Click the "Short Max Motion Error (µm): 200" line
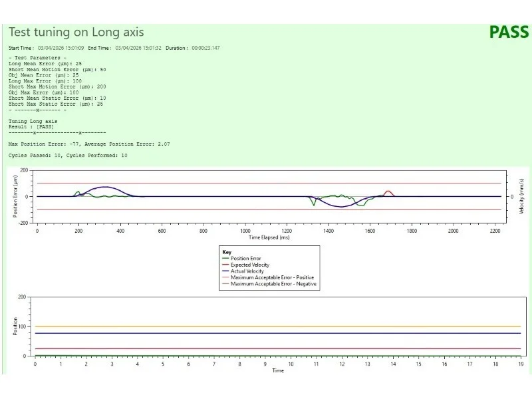This screenshot has width=532, height=399. [57, 87]
